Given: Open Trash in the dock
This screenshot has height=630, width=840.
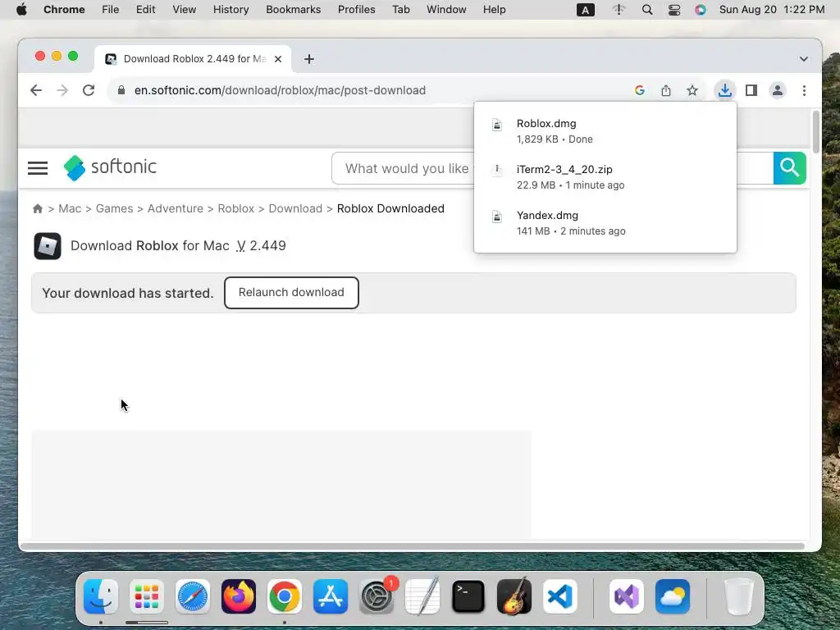Looking at the screenshot, I should click(x=739, y=596).
